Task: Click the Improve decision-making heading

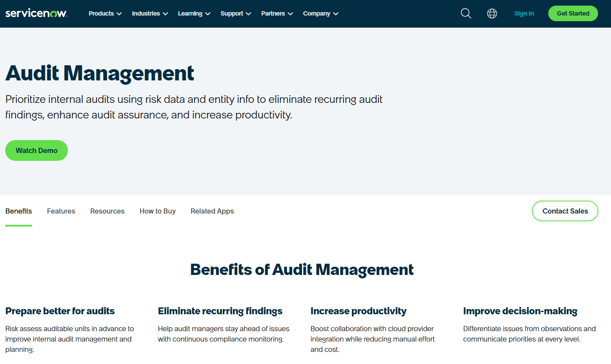Action: (x=520, y=311)
